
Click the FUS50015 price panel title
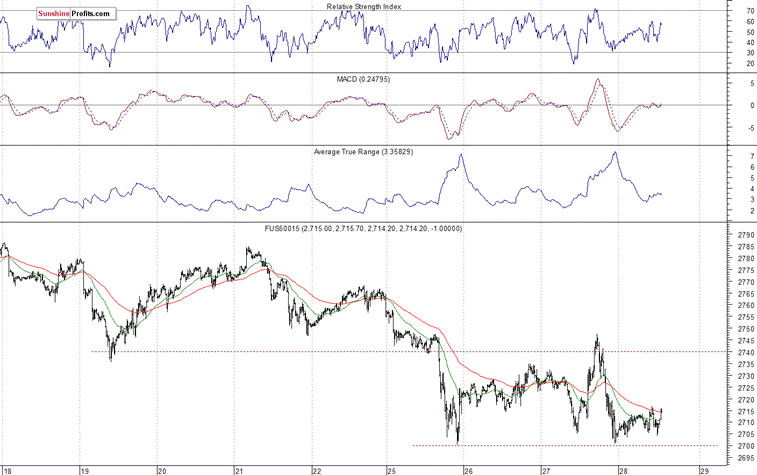[x=363, y=228]
